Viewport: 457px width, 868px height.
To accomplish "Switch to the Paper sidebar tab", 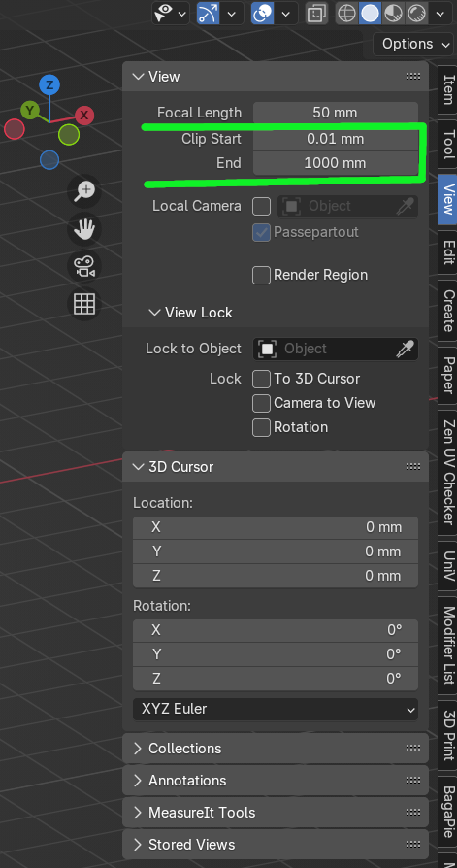I will coord(448,376).
